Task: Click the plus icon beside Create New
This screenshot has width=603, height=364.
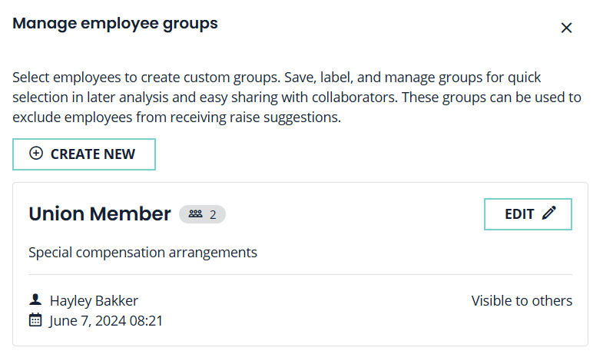Action: pos(35,154)
